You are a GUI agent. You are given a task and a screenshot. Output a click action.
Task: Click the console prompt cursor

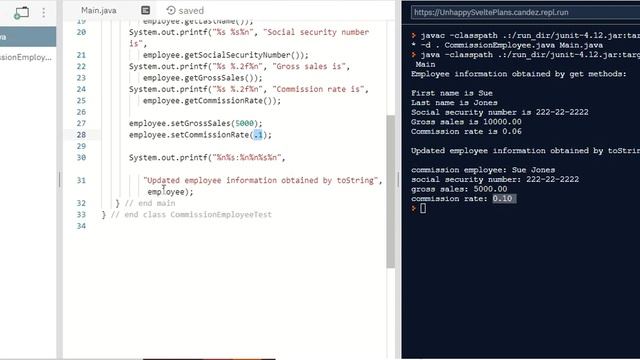423,209
